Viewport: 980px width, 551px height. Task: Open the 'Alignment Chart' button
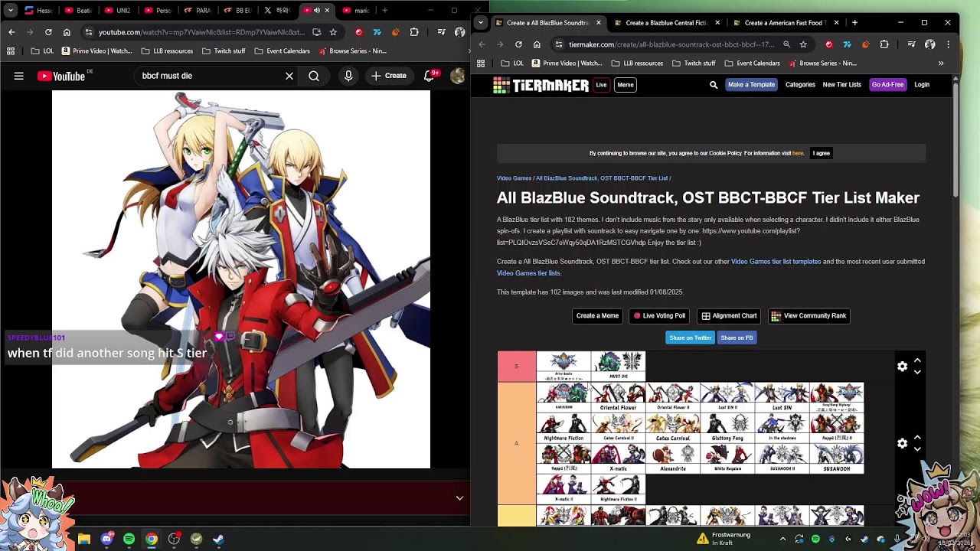pos(729,316)
